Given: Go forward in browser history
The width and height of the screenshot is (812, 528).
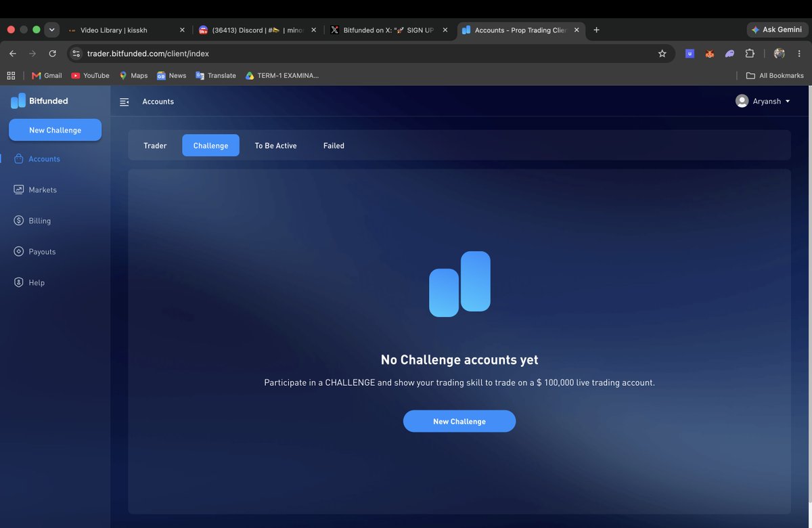Looking at the screenshot, I should (x=32, y=53).
